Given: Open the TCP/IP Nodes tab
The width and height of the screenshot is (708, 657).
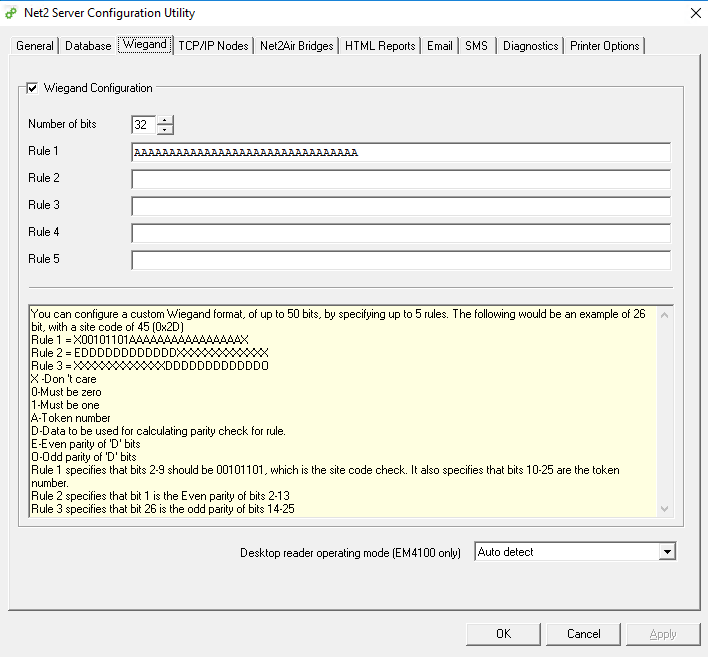Looking at the screenshot, I should [x=213, y=46].
